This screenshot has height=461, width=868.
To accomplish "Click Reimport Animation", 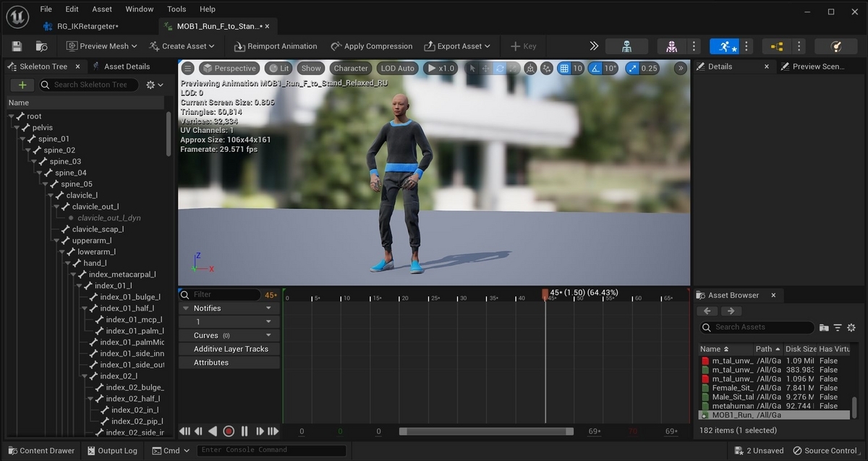I will [x=276, y=46].
